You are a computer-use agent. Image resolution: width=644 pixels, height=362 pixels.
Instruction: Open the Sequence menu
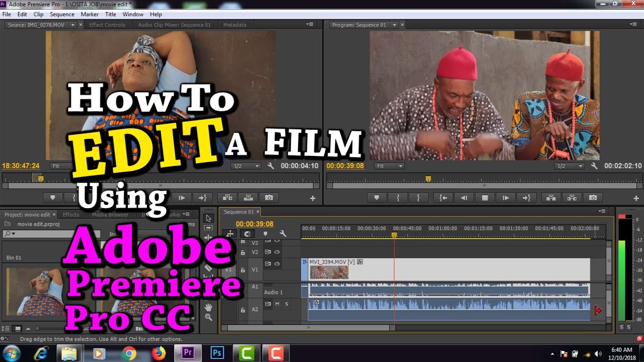coord(62,14)
